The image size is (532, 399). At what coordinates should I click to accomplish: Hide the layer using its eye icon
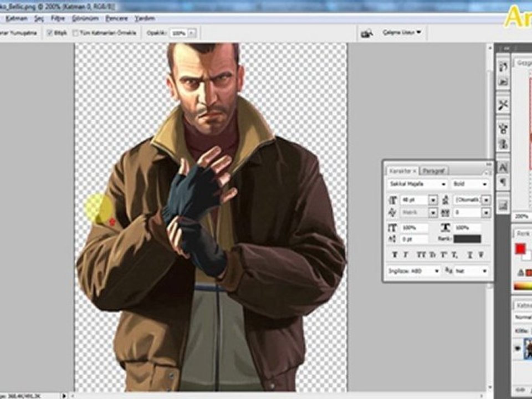518,349
